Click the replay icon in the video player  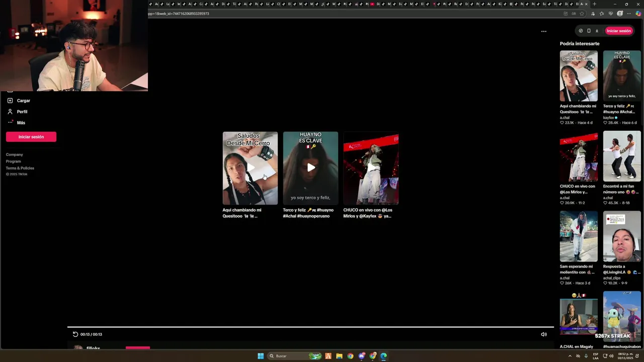pyautogui.click(x=75, y=334)
